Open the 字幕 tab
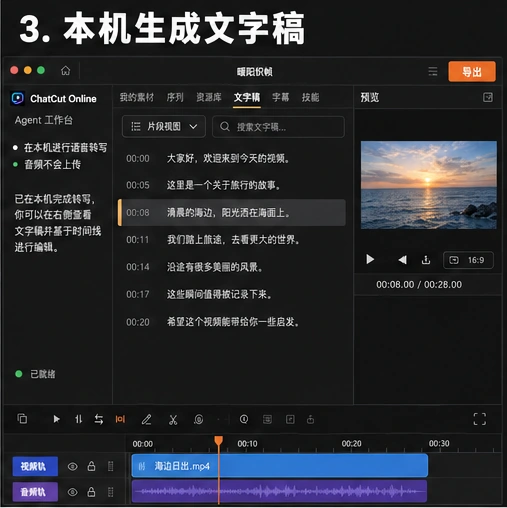The image size is (507, 508). (281, 97)
